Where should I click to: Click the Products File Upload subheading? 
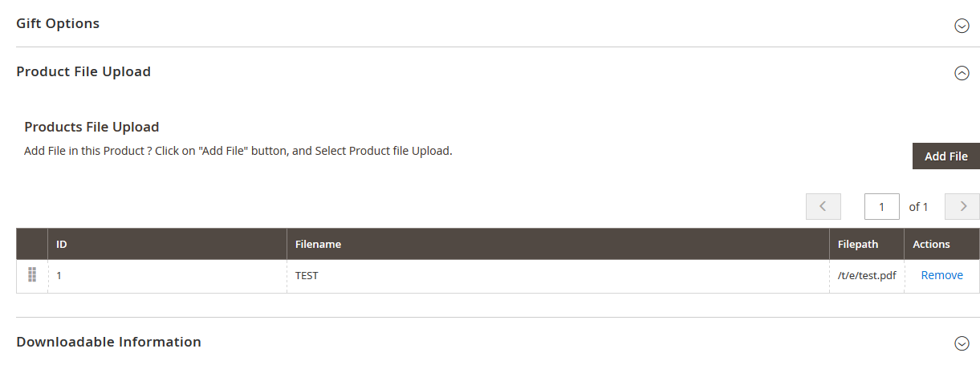coord(91,127)
